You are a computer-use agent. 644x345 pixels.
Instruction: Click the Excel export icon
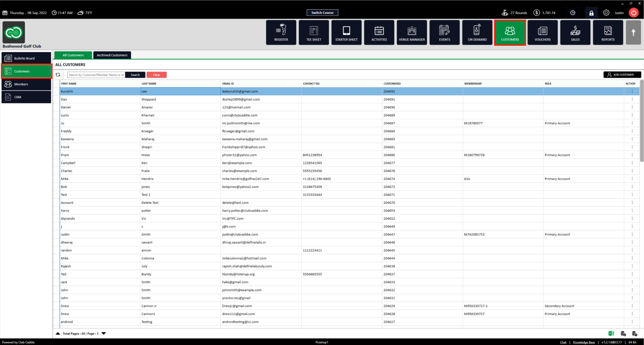tap(611, 334)
